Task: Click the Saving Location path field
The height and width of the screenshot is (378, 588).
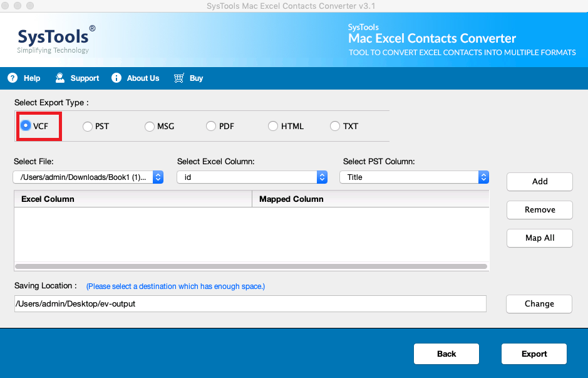Action: (x=250, y=303)
